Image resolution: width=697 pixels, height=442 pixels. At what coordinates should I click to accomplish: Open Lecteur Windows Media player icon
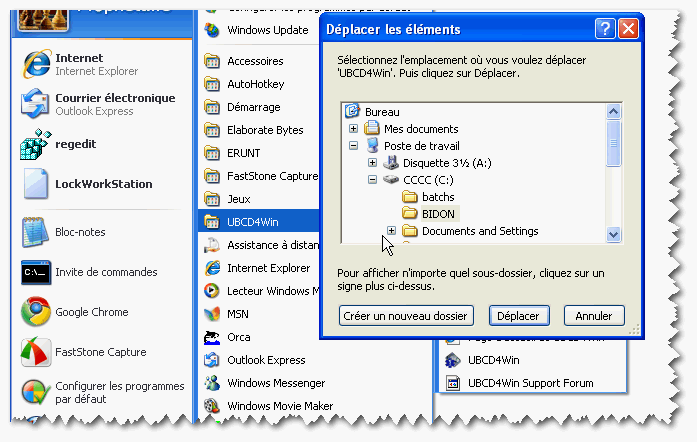pos(212,291)
